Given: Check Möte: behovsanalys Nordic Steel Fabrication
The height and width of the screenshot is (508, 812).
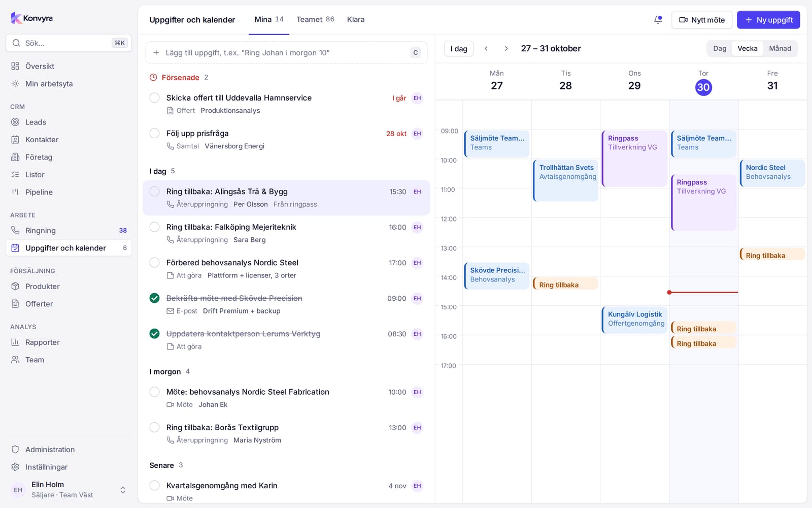Looking at the screenshot, I should pos(155,392).
